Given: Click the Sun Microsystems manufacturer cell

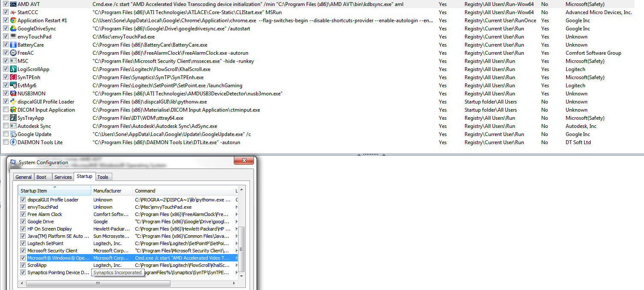Looking at the screenshot, I should point(111,236).
